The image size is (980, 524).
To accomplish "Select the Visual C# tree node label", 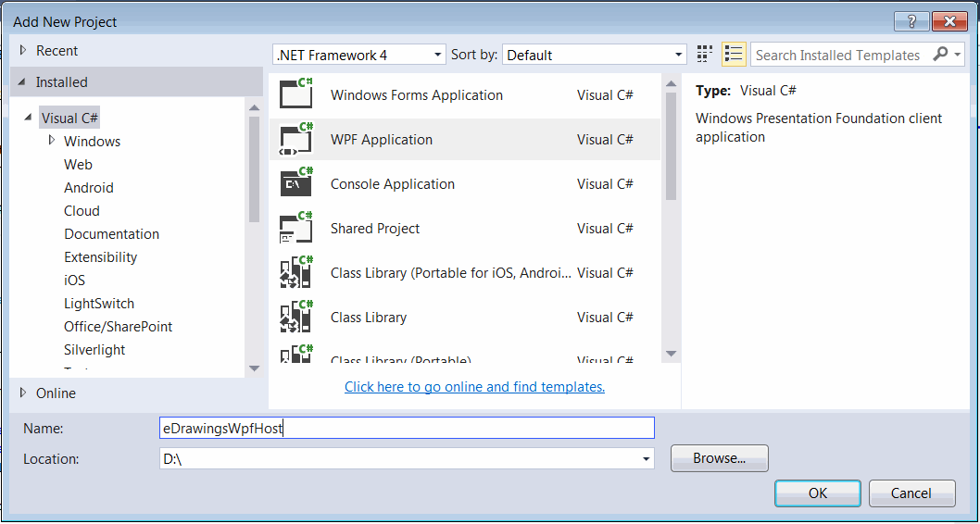I will click(70, 118).
